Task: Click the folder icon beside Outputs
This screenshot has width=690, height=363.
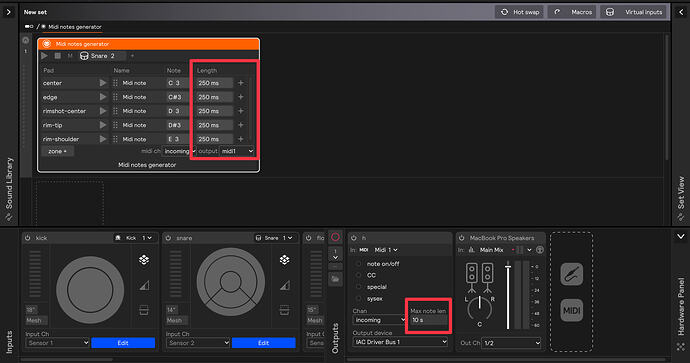Action: pyautogui.click(x=335, y=279)
